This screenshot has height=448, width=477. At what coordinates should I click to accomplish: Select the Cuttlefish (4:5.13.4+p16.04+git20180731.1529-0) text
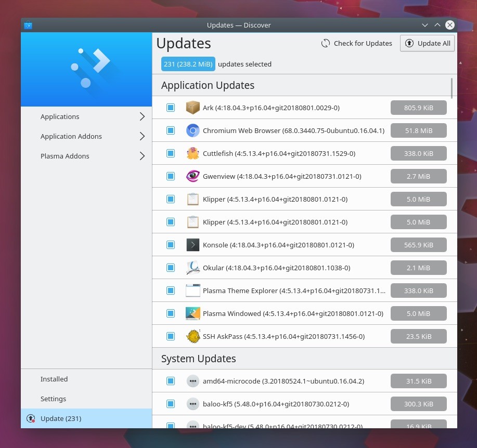click(279, 153)
